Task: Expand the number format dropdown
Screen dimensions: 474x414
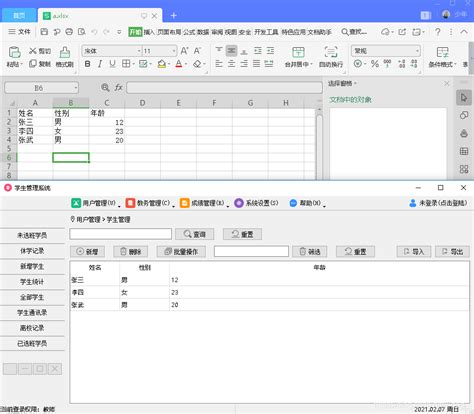Action: (x=386, y=51)
